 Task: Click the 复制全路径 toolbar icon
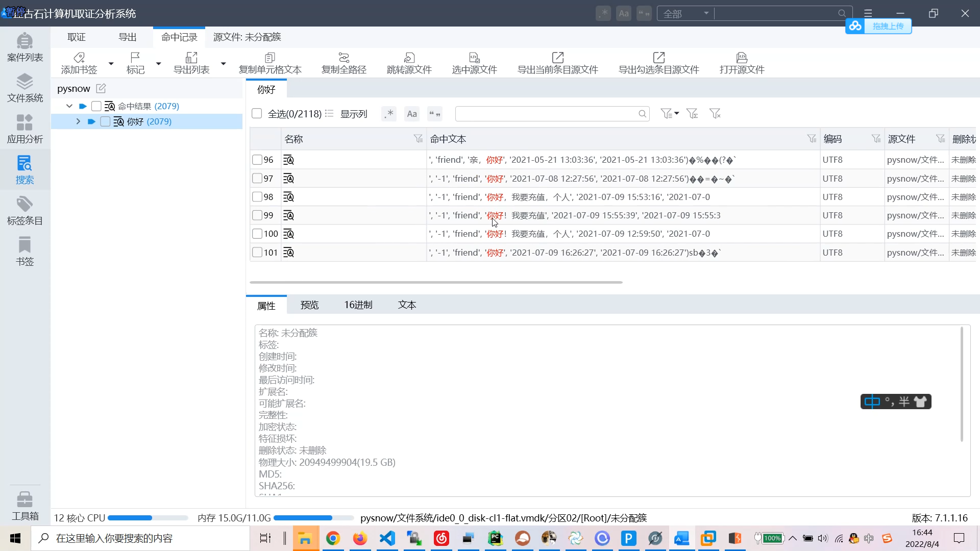343,62
